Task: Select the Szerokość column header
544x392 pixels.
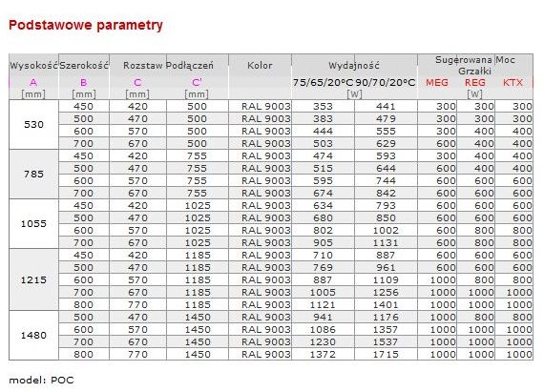Action: pyautogui.click(x=84, y=65)
